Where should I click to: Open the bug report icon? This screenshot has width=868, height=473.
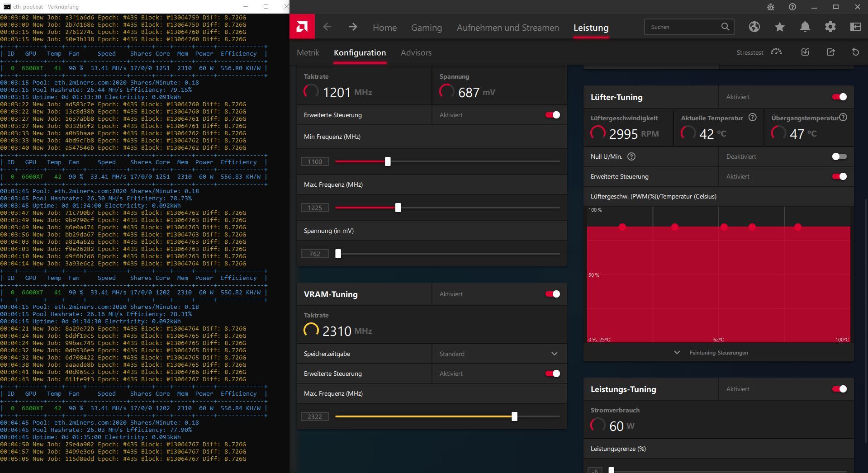coord(771,7)
